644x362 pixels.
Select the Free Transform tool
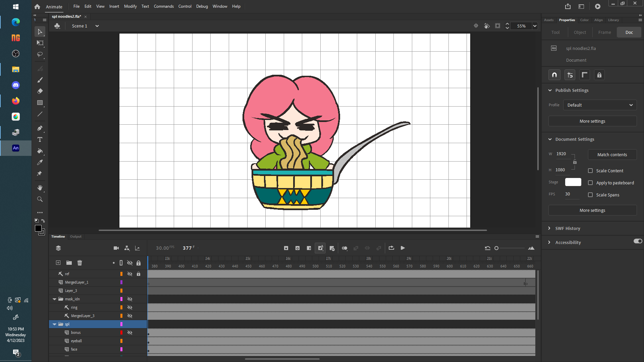point(40,43)
